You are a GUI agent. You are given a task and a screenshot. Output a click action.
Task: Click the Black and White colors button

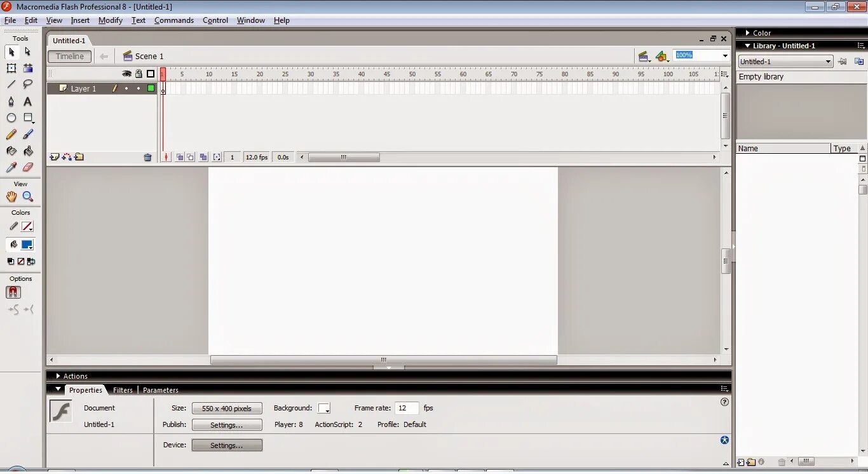(x=11, y=261)
